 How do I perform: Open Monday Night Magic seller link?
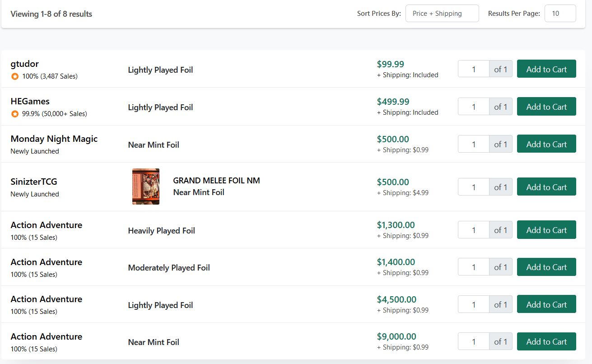[54, 139]
